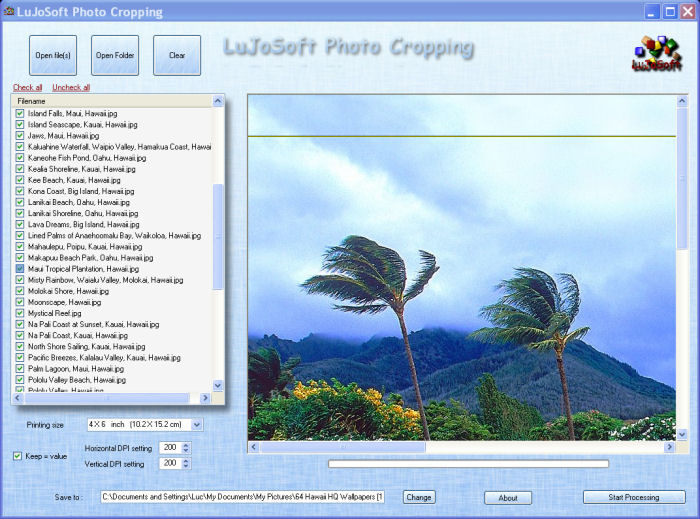Select Pololu Valley Beach, Hawaii.jpg
Screen dimensions: 700x519
point(77,380)
